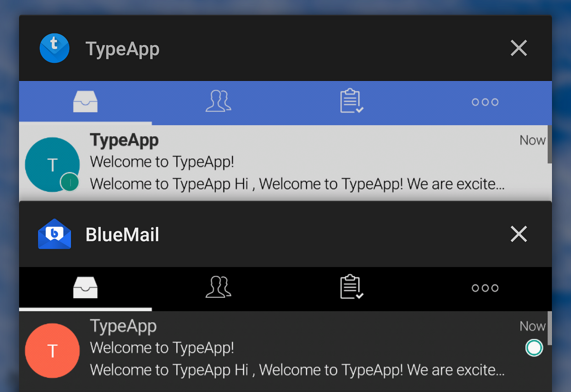Tap the orange T avatar in BlueMail
Viewport: 571px width, 392px height.
52,350
